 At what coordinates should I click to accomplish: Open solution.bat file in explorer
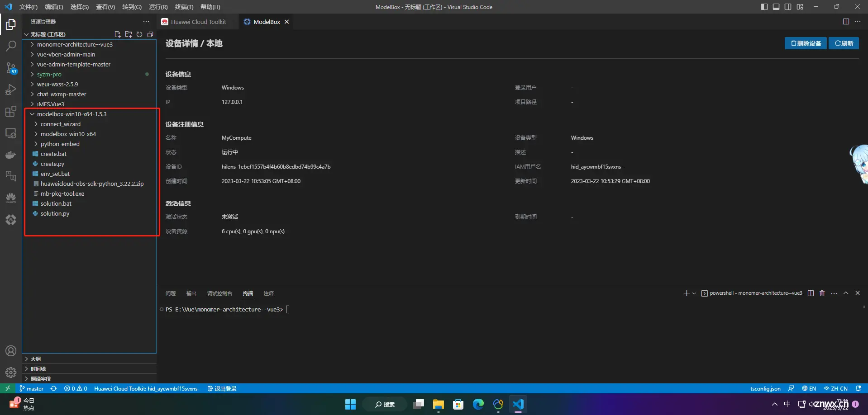[89, 203]
